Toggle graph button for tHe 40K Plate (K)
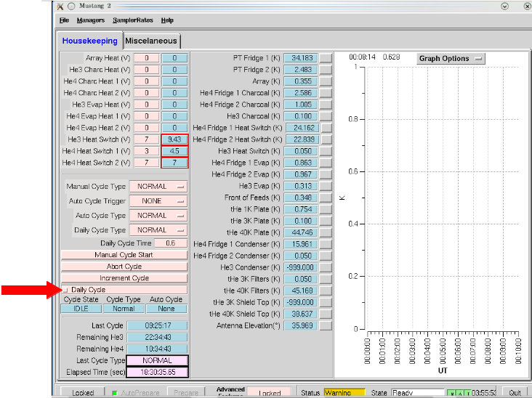This screenshot has height=398, width=532. [x=326, y=232]
